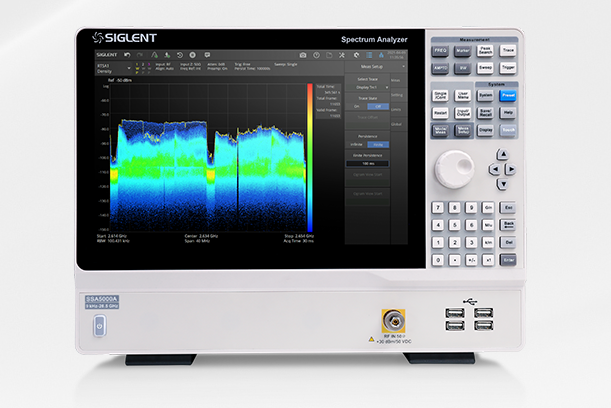Tap the camera screenshot icon
This screenshot has height=408, width=611.
click(x=303, y=54)
